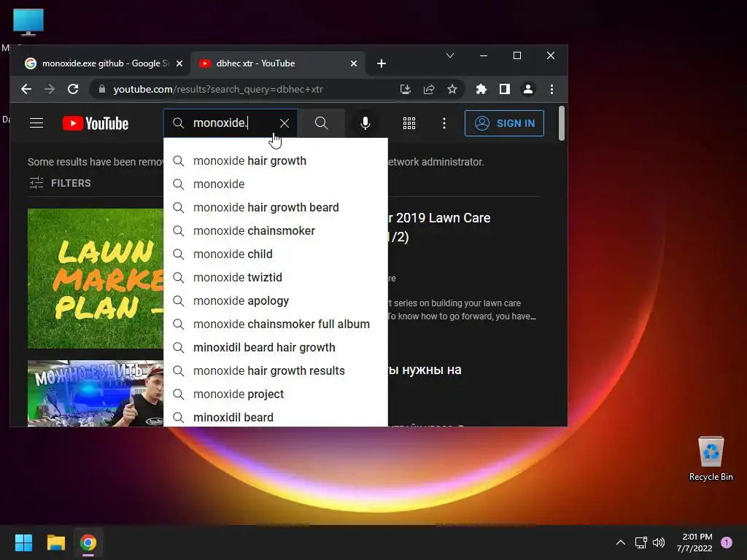This screenshot has height=560, width=747.
Task: Open the FILTERS option
Action: (x=60, y=183)
